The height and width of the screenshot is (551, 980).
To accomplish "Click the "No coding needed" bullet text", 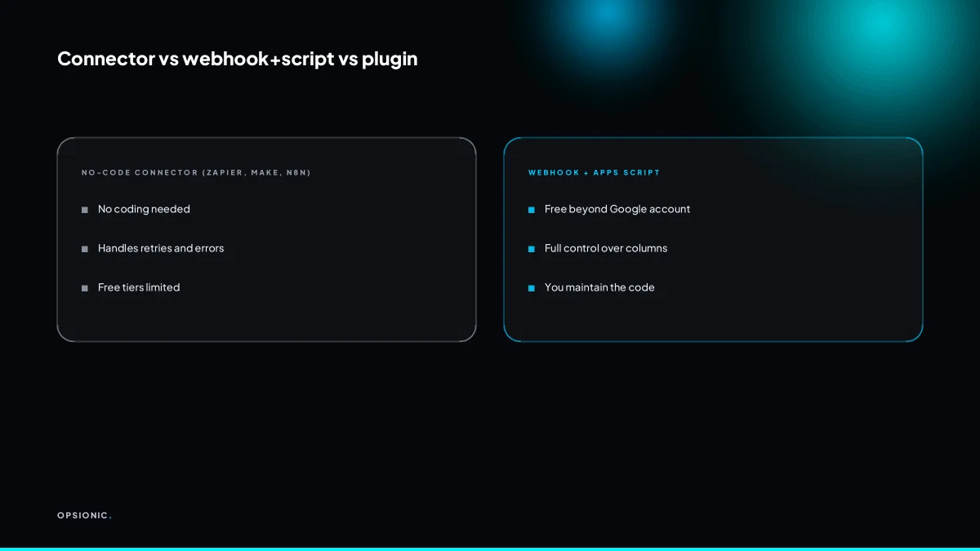I will pos(144,209).
